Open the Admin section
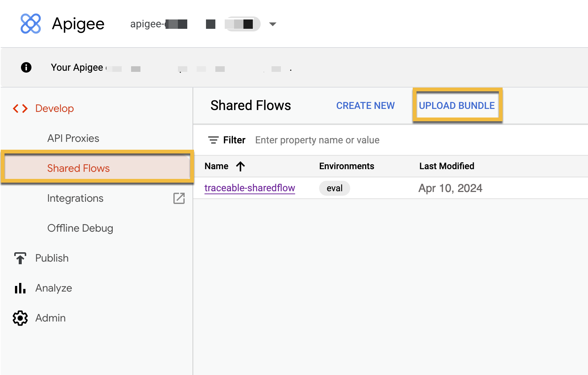The image size is (588, 375). tap(51, 318)
